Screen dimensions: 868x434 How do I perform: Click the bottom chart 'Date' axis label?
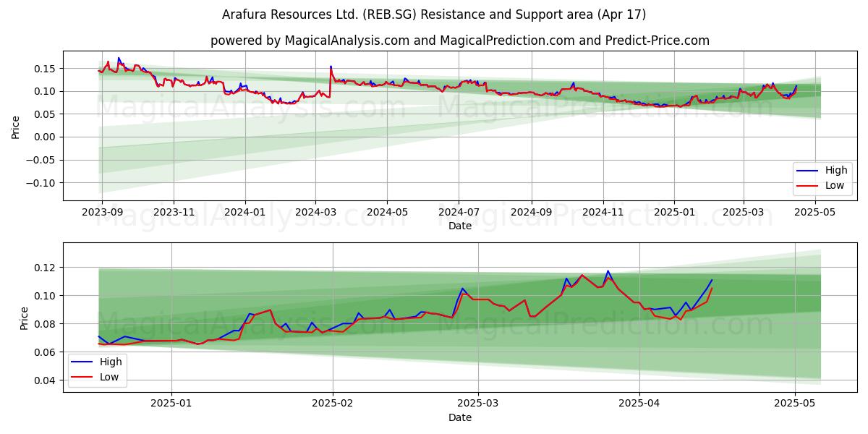coord(460,417)
